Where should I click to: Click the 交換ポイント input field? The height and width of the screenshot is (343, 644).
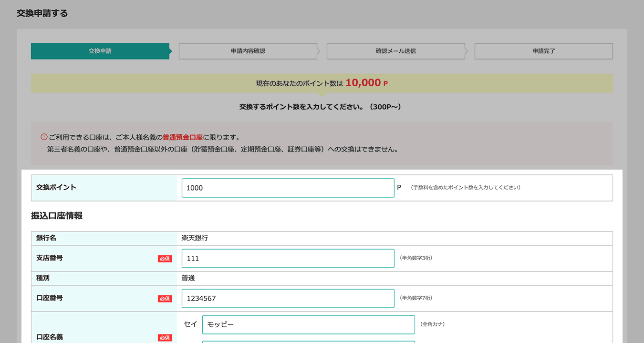288,188
